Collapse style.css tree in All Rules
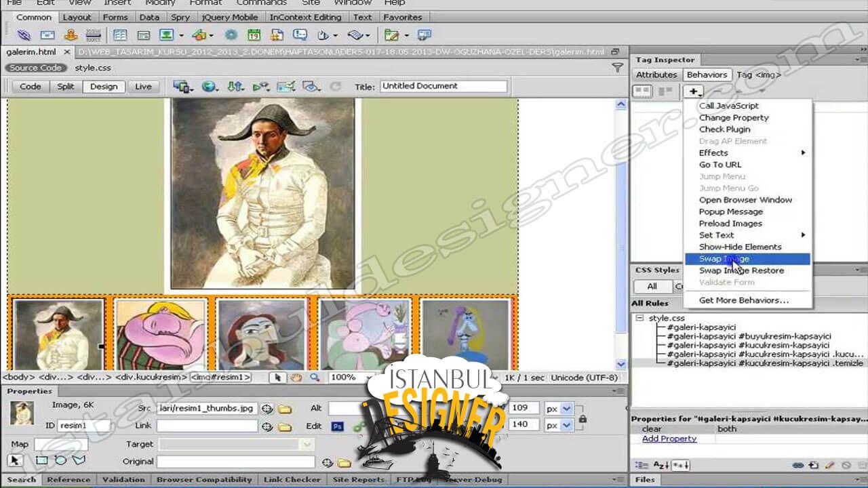868x488 pixels. [x=639, y=318]
